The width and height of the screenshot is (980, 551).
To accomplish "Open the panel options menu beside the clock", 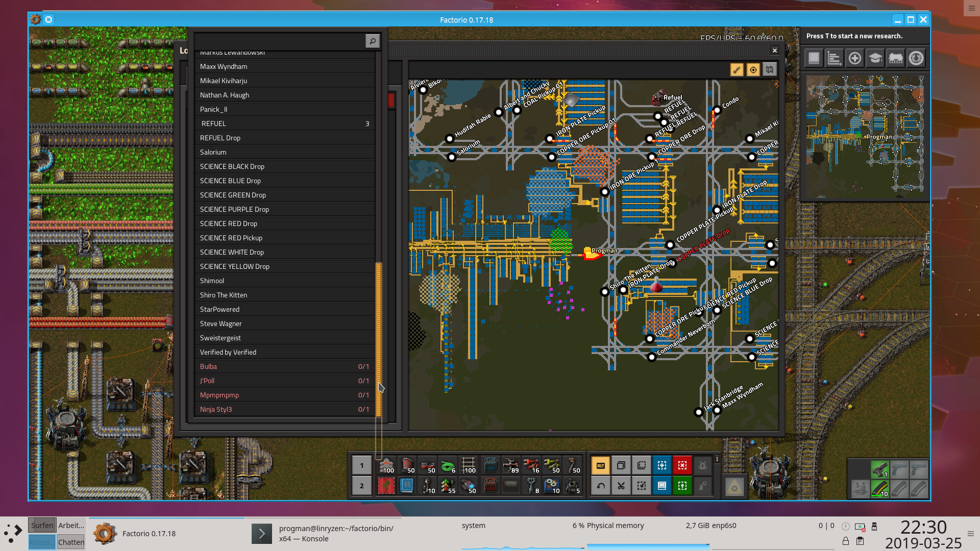I will tap(971, 534).
